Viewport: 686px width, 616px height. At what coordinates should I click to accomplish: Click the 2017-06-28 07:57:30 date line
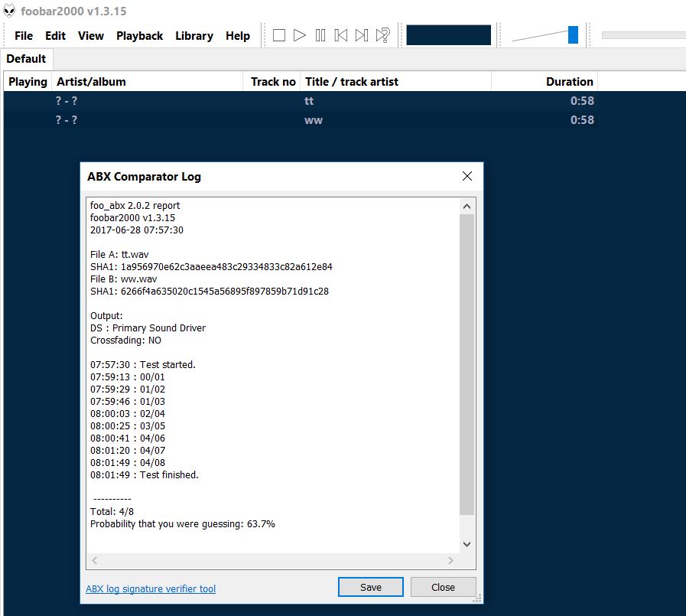tap(136, 230)
